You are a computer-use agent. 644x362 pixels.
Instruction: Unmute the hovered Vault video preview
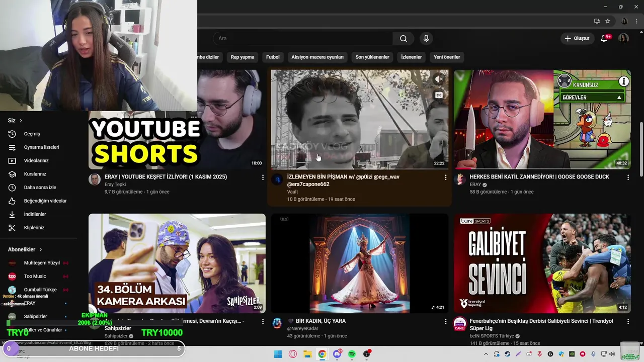coord(439,79)
